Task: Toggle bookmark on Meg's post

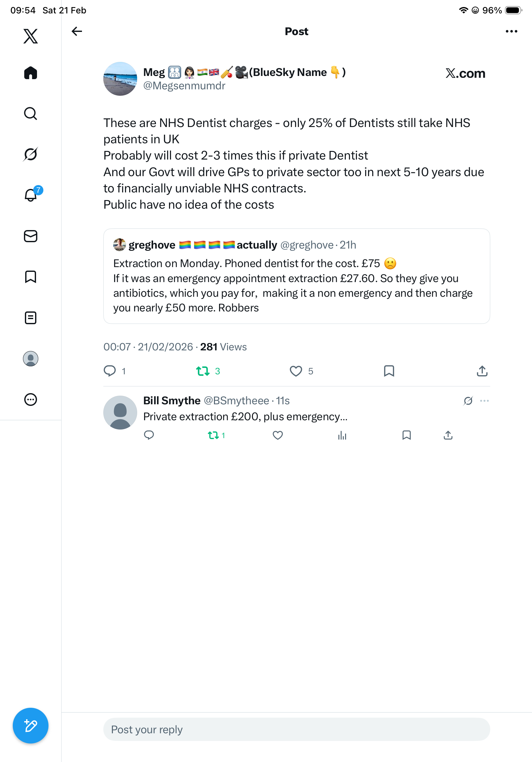Action: (x=389, y=371)
